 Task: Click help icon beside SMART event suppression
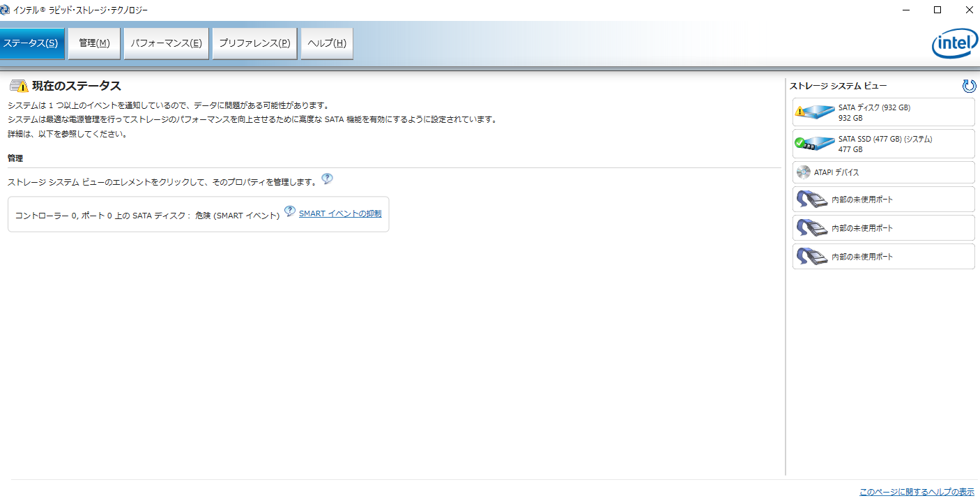pos(290,211)
